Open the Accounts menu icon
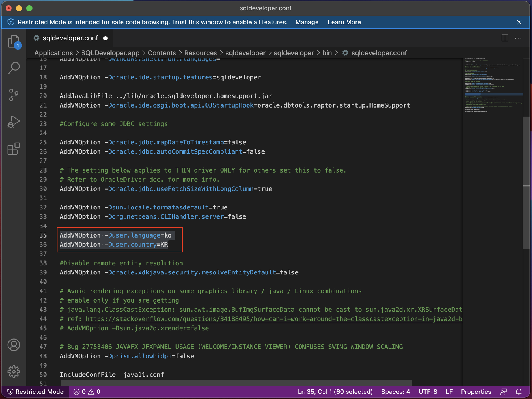The width and height of the screenshot is (532, 399). pyautogui.click(x=14, y=345)
